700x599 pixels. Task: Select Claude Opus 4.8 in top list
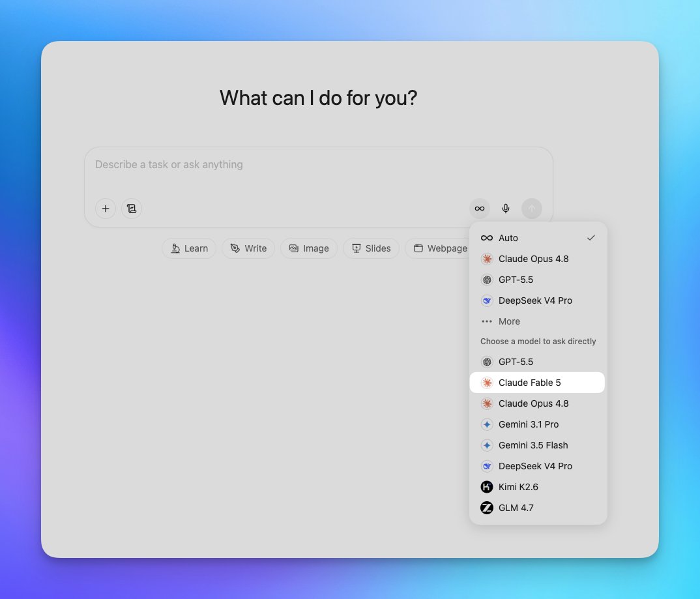(x=538, y=259)
